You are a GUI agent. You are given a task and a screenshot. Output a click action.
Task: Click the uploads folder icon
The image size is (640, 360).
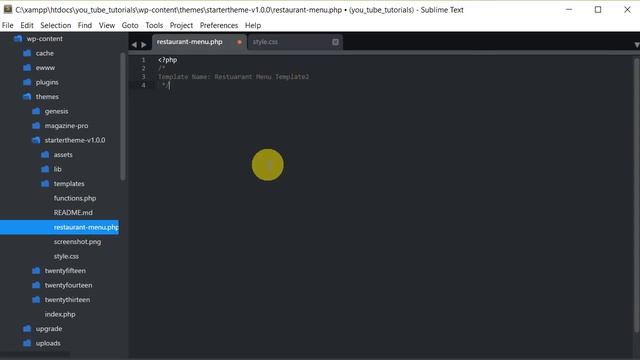tap(27, 343)
